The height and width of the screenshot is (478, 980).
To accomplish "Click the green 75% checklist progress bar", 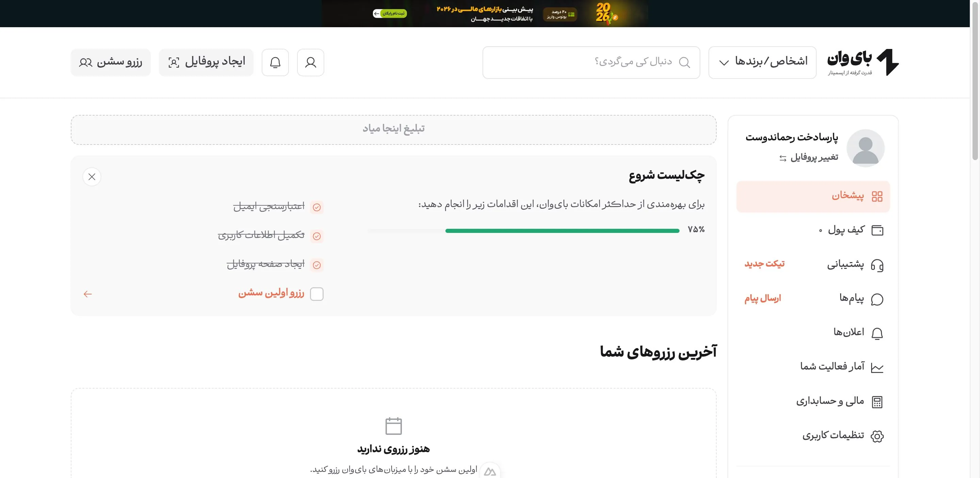I will tap(562, 231).
